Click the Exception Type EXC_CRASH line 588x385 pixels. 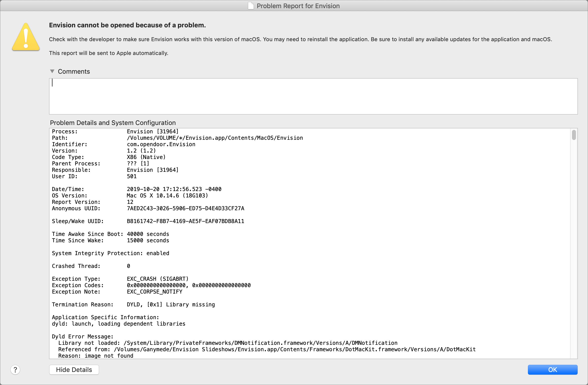pos(120,279)
